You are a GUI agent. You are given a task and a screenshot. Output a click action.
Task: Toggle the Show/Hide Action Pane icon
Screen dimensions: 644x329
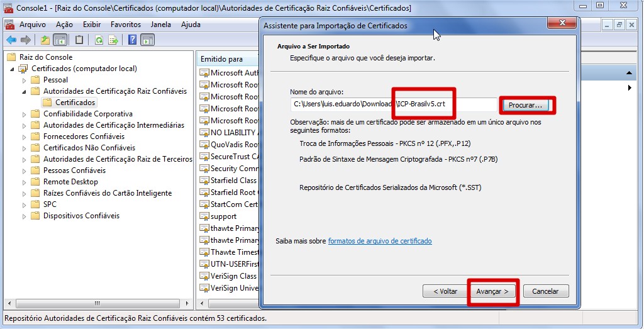pos(147,40)
